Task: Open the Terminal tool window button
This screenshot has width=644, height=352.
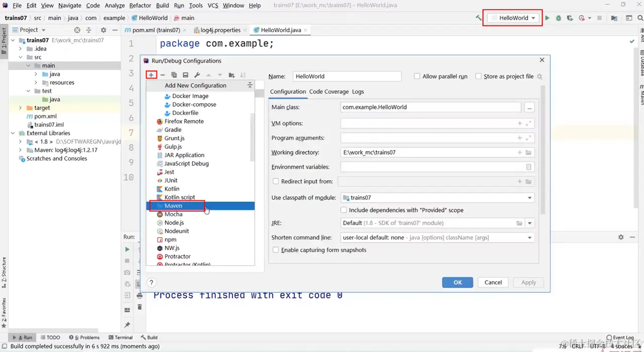Action: click(120, 337)
